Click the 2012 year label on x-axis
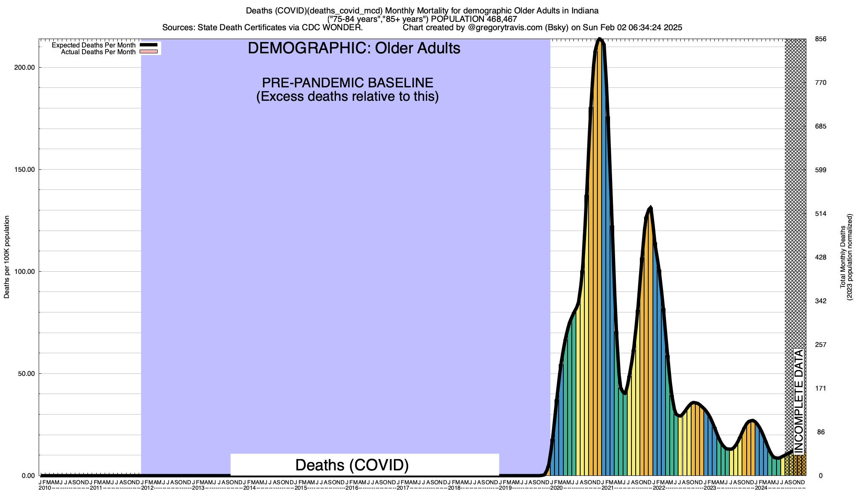Image resolution: width=861 pixels, height=504 pixels. 147,488
